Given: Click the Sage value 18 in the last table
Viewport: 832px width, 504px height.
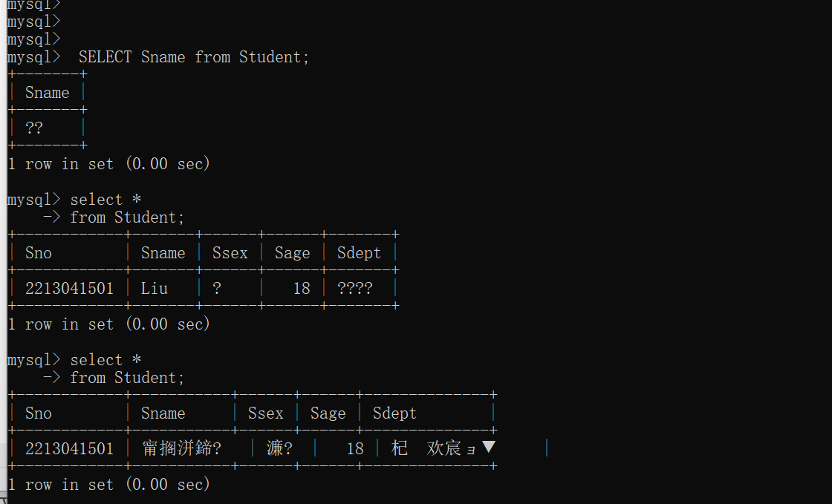Looking at the screenshot, I should coord(355,449).
